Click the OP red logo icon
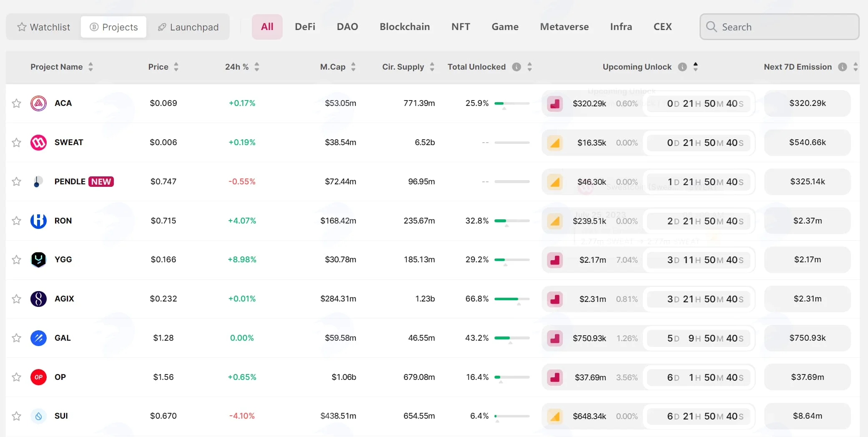Viewport: 868px width, 437px height. [38, 377]
